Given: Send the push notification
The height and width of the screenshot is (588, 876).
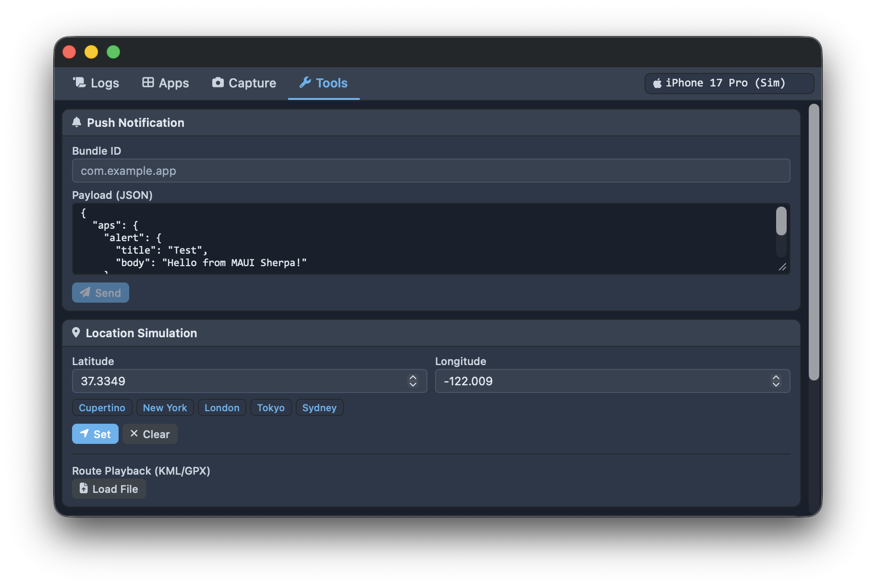Looking at the screenshot, I should point(100,293).
